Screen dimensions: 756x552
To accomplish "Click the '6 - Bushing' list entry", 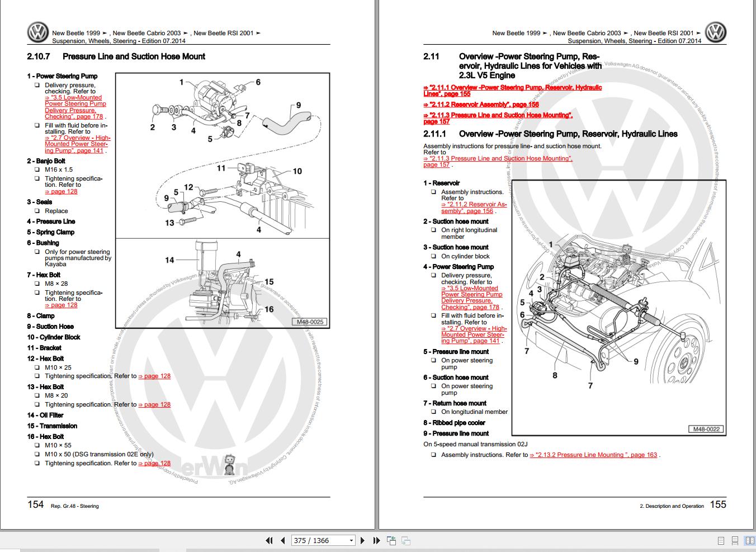I will coord(43,243).
